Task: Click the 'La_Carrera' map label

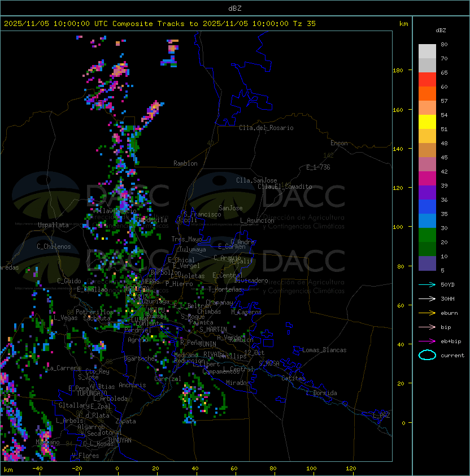Action: (64, 368)
